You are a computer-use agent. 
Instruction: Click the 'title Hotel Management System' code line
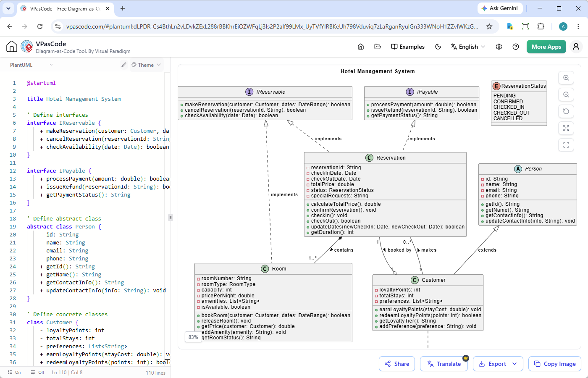pyautogui.click(x=74, y=99)
